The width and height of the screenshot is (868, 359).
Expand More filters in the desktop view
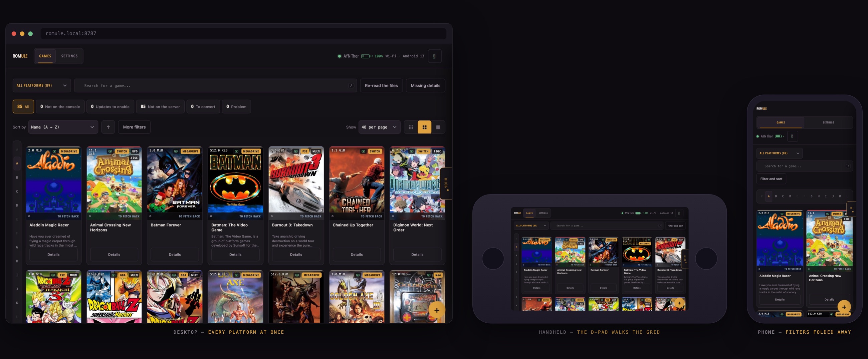pyautogui.click(x=135, y=127)
